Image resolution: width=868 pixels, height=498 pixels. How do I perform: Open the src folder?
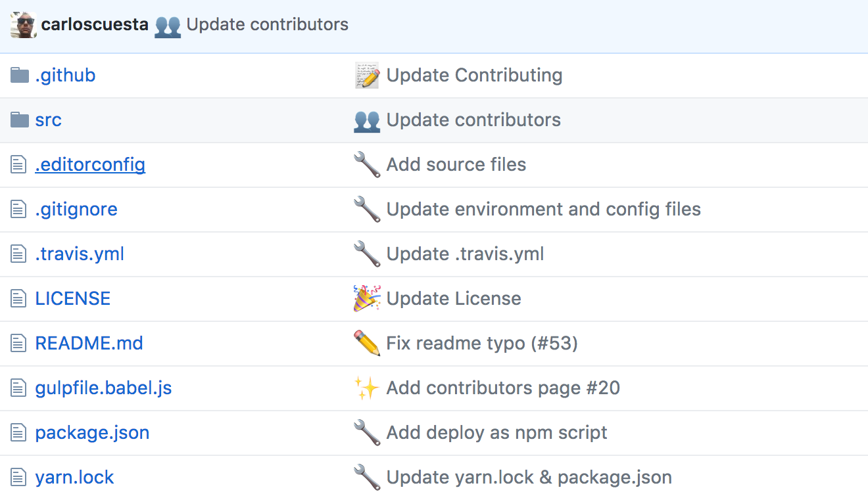[48, 120]
